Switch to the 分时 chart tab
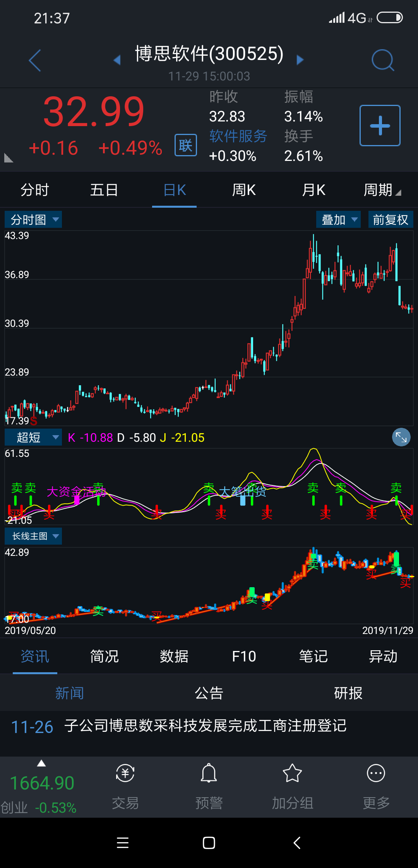The height and width of the screenshot is (868, 418). click(x=35, y=190)
